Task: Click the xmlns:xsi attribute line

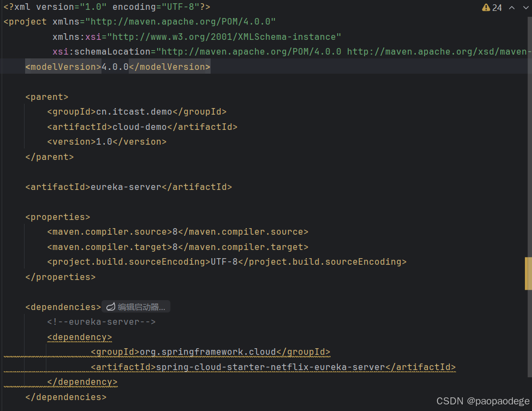Action: (x=197, y=37)
